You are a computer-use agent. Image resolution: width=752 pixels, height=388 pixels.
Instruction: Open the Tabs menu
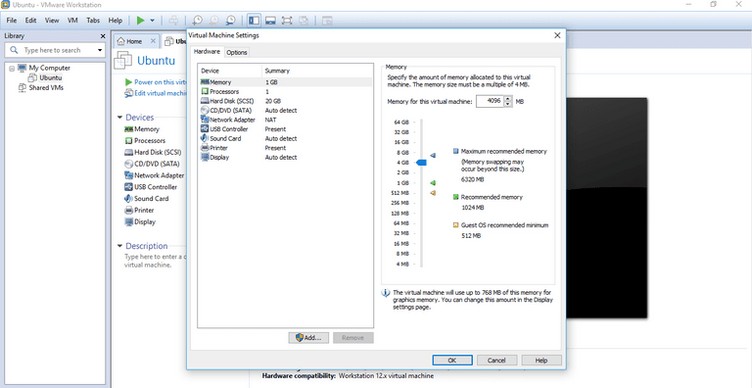pyautogui.click(x=93, y=20)
